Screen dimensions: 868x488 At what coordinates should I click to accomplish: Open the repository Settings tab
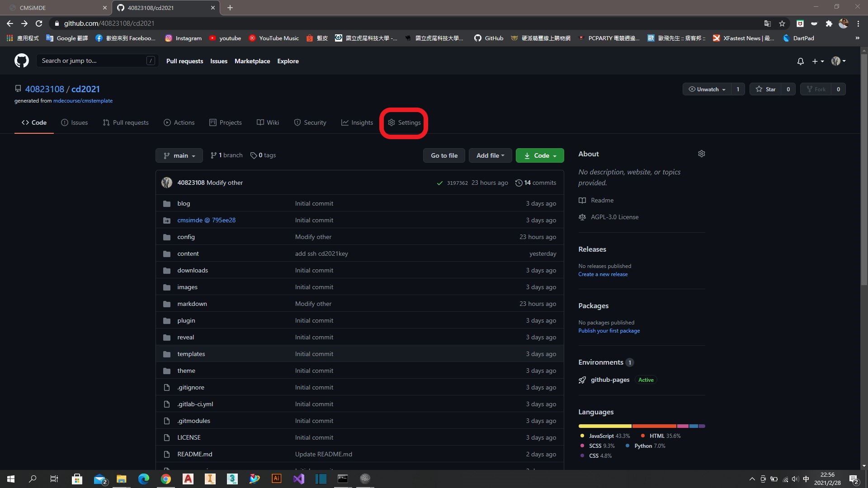[404, 122]
